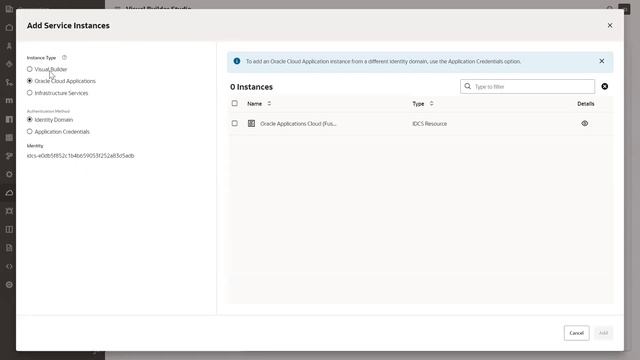View details with the eye icon
This screenshot has height=360, width=640.
[x=584, y=123]
